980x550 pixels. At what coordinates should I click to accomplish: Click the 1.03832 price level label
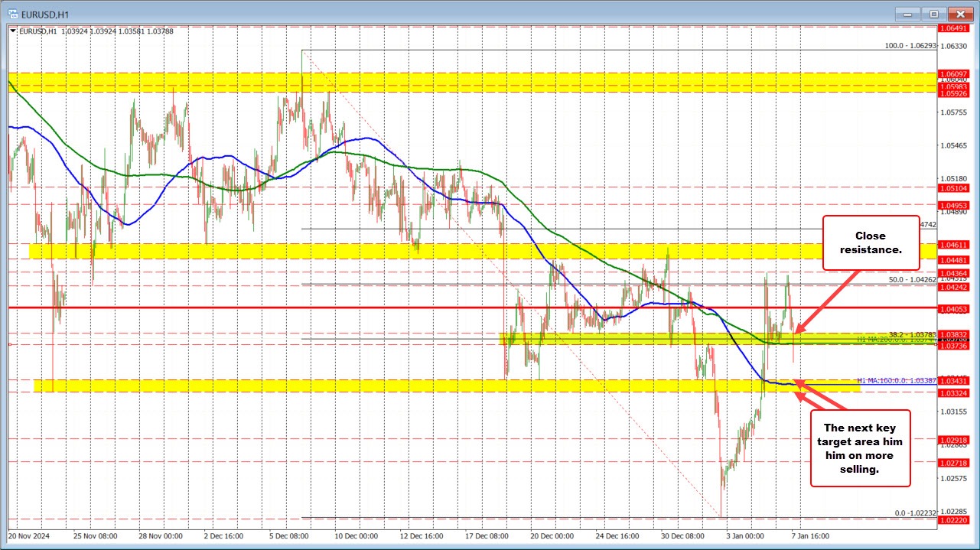[955, 334]
